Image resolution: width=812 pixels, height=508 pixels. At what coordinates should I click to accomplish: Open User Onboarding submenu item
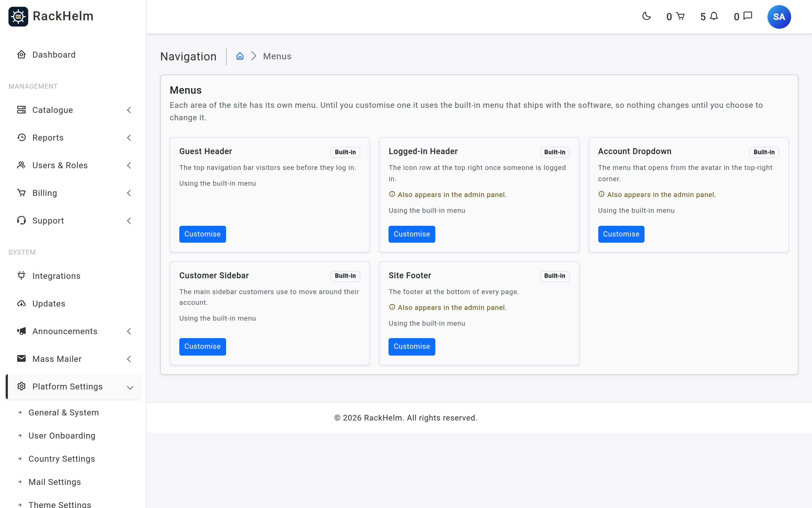62,435
